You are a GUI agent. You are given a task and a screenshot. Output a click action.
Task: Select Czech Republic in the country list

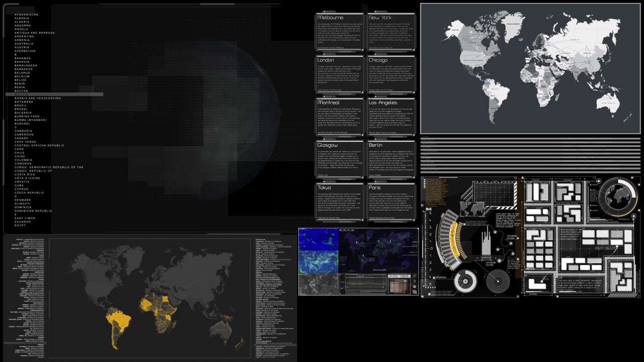coord(29,193)
